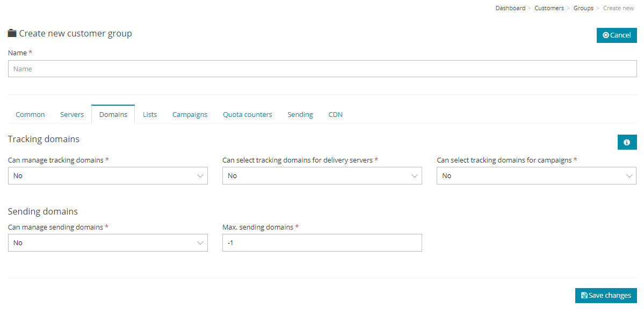This screenshot has width=644, height=309.
Task: Go to the Lists tab
Action: pos(150,115)
